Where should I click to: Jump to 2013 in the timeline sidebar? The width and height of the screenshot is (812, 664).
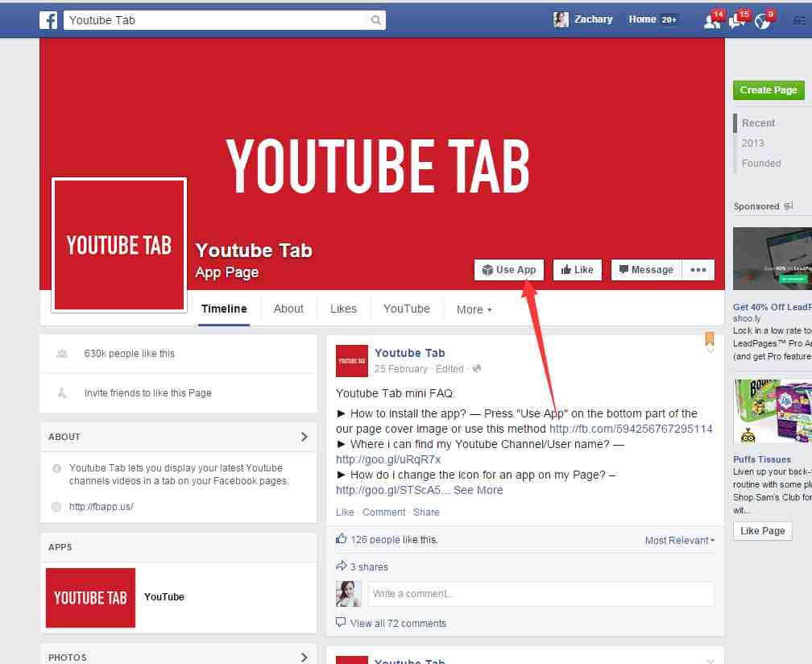pyautogui.click(x=752, y=143)
